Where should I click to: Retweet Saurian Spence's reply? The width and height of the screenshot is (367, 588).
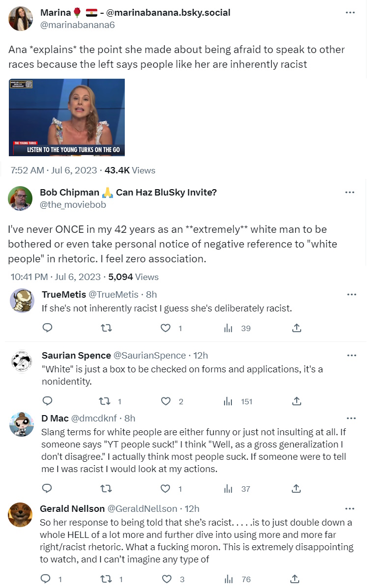point(106,401)
